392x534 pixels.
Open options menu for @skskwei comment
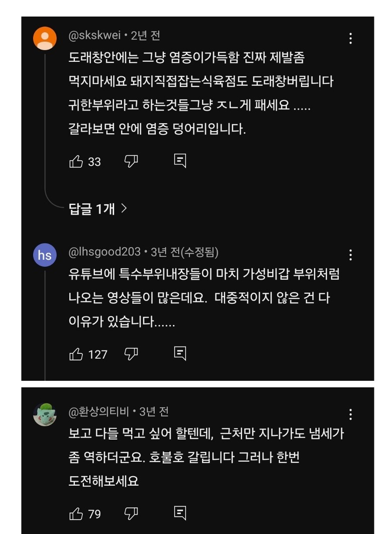(x=350, y=39)
